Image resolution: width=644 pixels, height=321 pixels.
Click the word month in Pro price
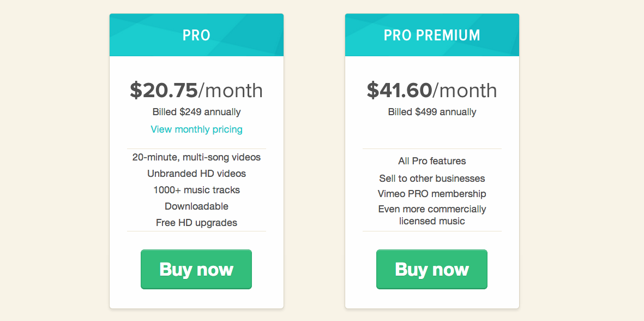[234, 90]
